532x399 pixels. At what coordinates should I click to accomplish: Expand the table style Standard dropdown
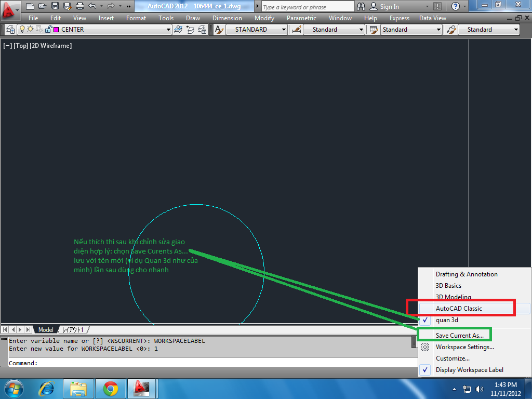[438, 30]
